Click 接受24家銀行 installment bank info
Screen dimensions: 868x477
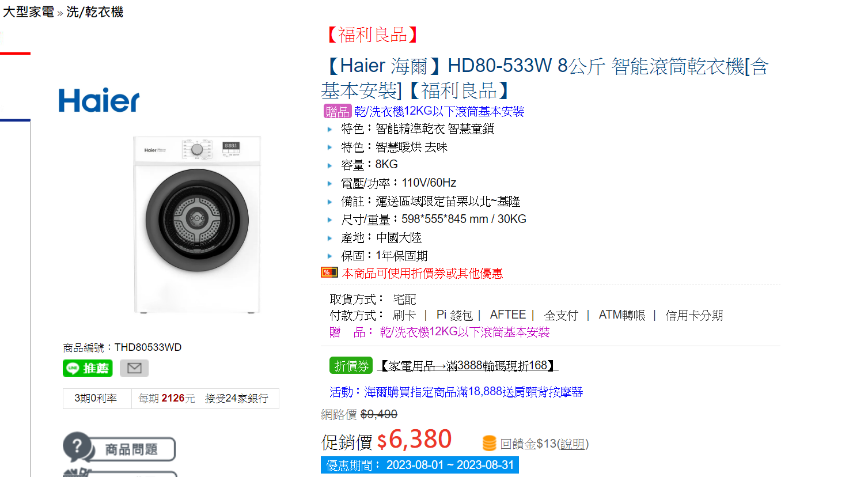[237, 399]
